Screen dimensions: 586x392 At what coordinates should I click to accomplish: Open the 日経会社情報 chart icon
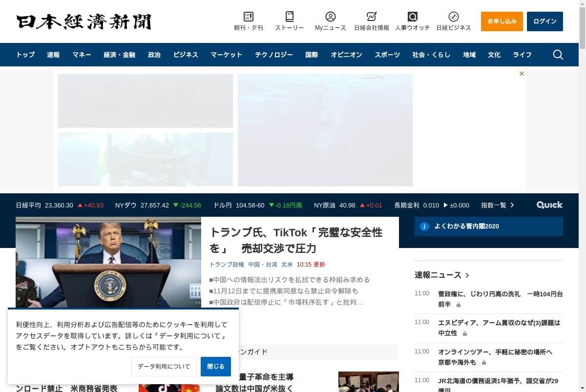(372, 17)
